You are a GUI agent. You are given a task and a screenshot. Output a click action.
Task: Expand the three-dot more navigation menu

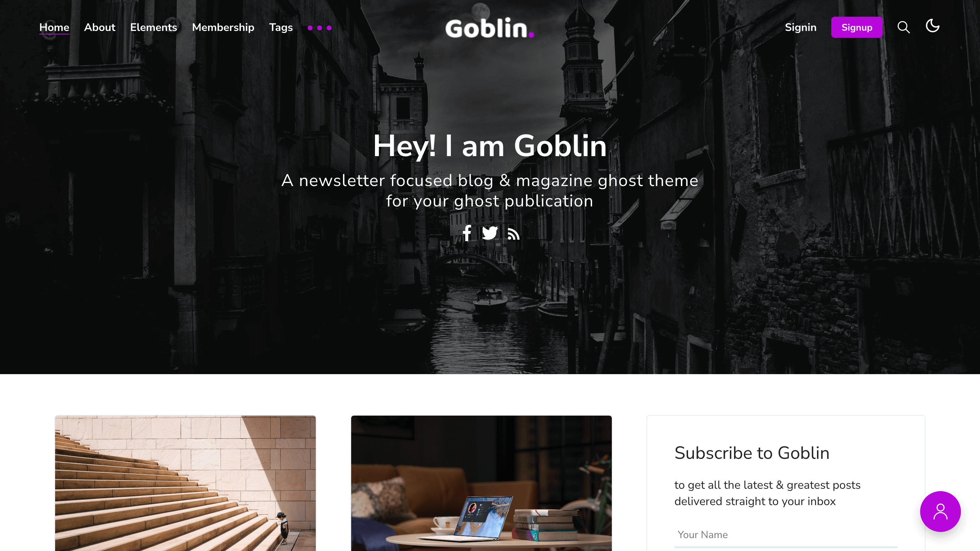pos(320,28)
